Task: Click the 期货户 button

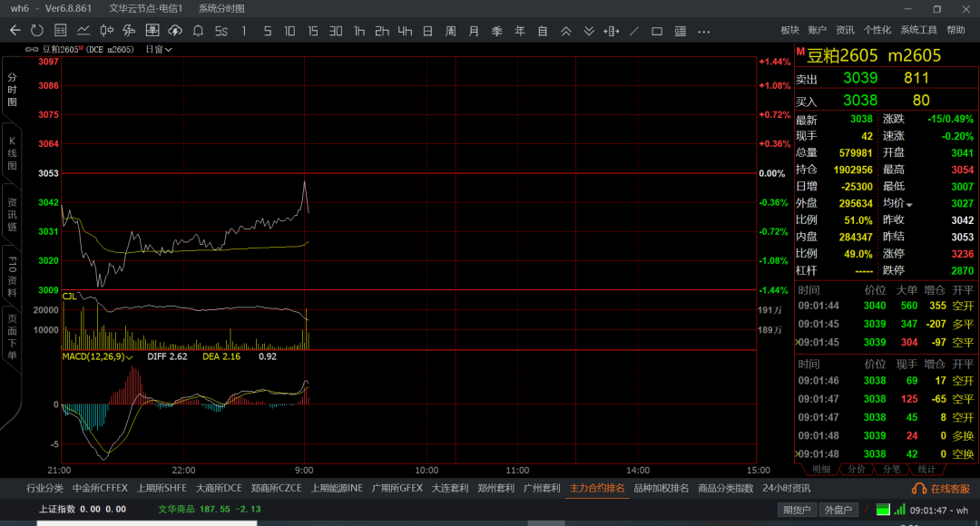Action: [797, 510]
